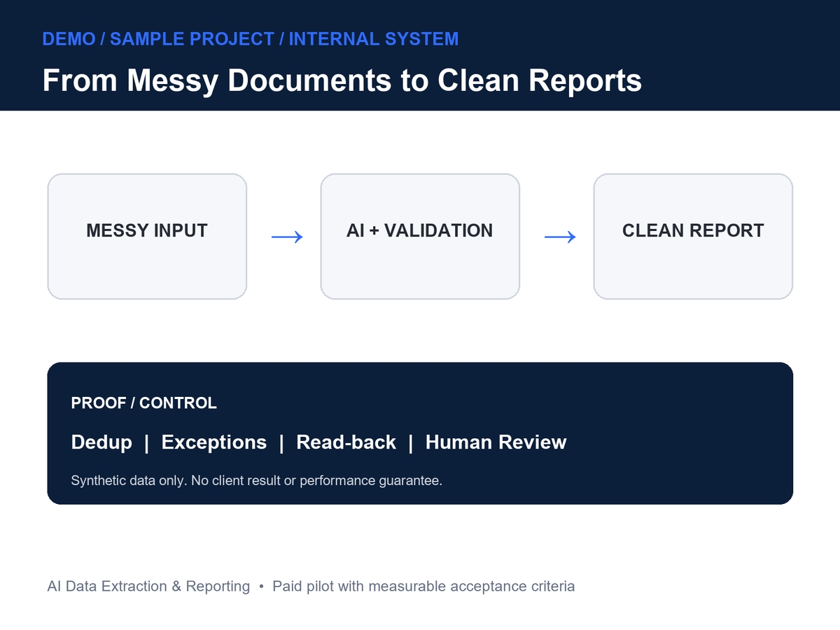The height and width of the screenshot is (630, 840).
Task: Click the arrow pointing to the Clean Report box
Action: [x=560, y=237]
